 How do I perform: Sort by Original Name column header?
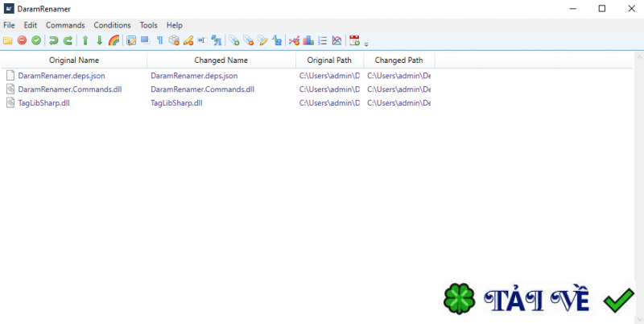tap(74, 60)
